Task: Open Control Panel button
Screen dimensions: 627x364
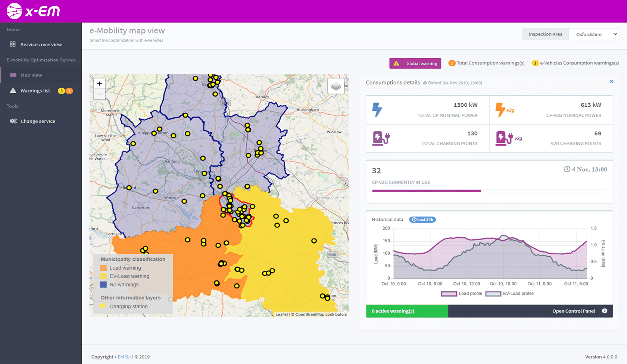Action: pos(530,311)
